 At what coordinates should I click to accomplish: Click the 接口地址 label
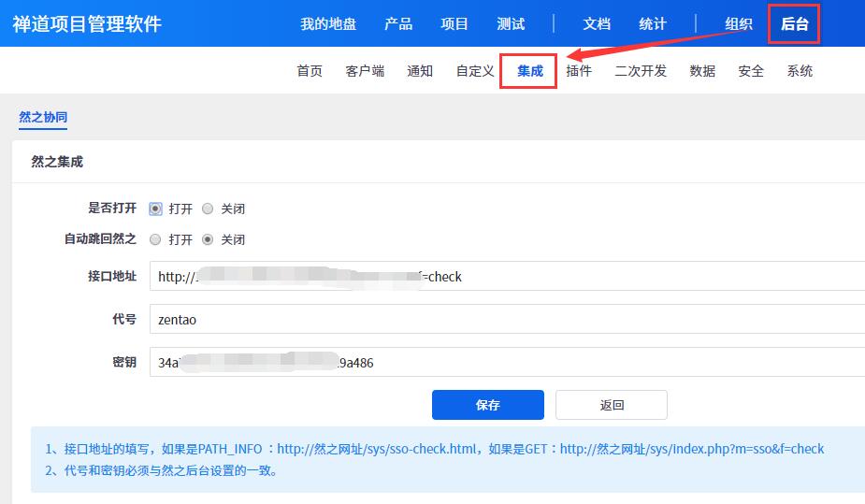click(112, 276)
